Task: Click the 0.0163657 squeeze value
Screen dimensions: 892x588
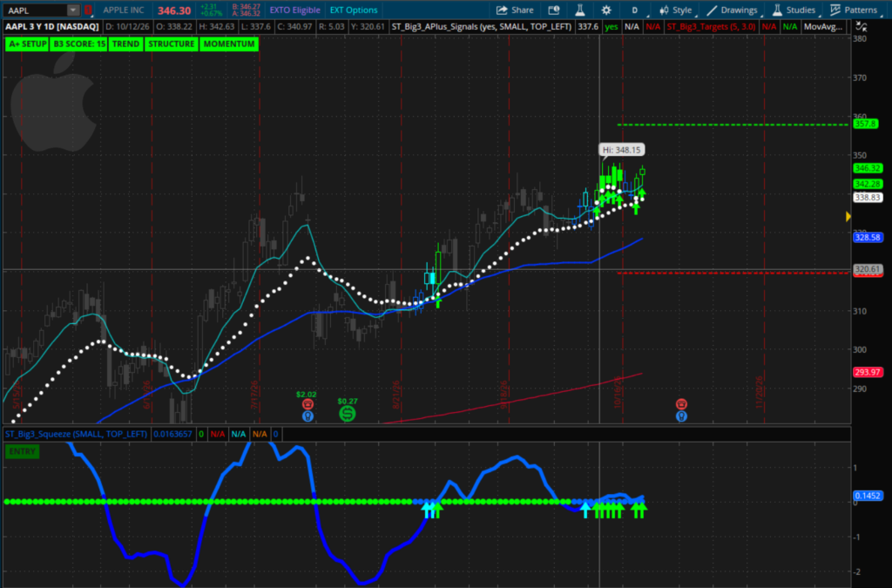Action: (x=172, y=434)
